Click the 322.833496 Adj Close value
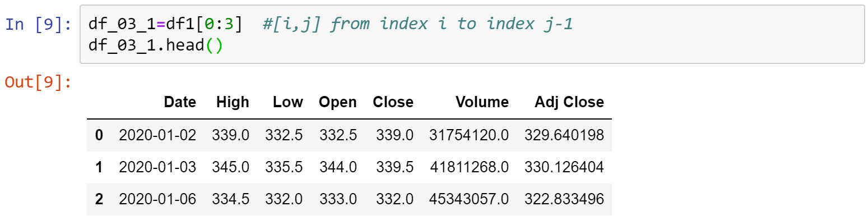868x220 pixels. click(x=564, y=199)
